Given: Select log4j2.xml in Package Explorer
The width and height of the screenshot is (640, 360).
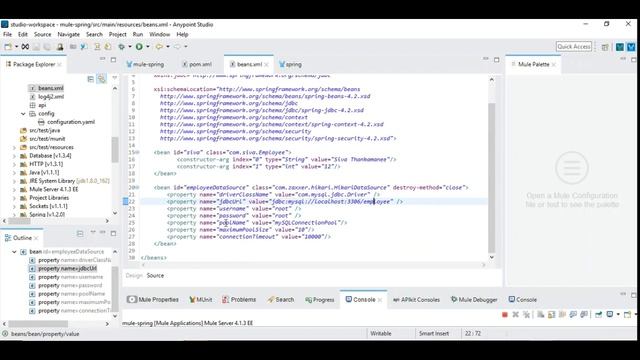Looking at the screenshot, I should [47, 97].
